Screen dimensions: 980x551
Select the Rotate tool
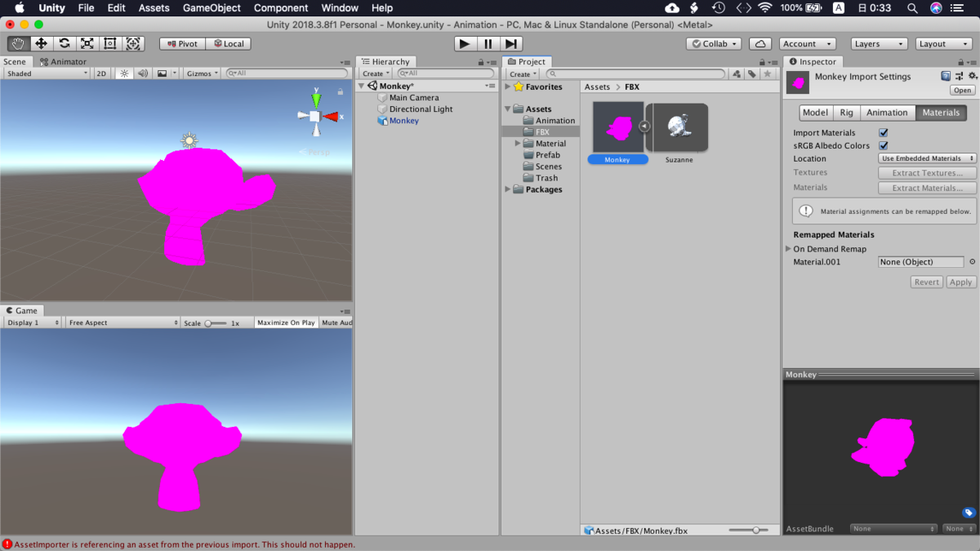point(65,44)
